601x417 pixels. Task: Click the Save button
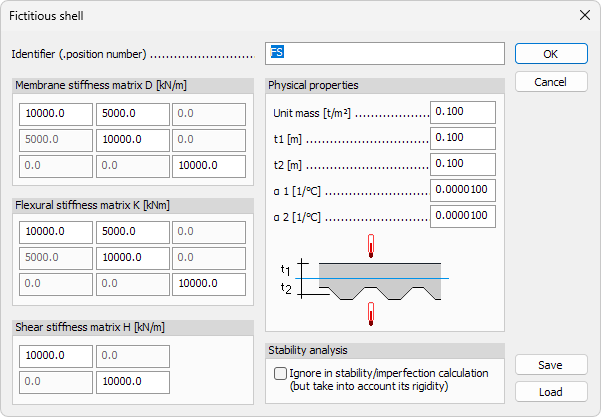[x=551, y=365]
